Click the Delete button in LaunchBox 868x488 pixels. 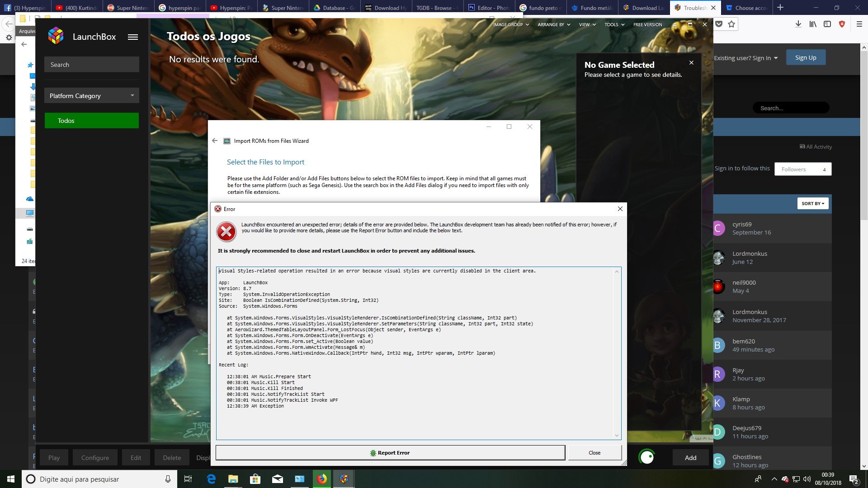(172, 457)
